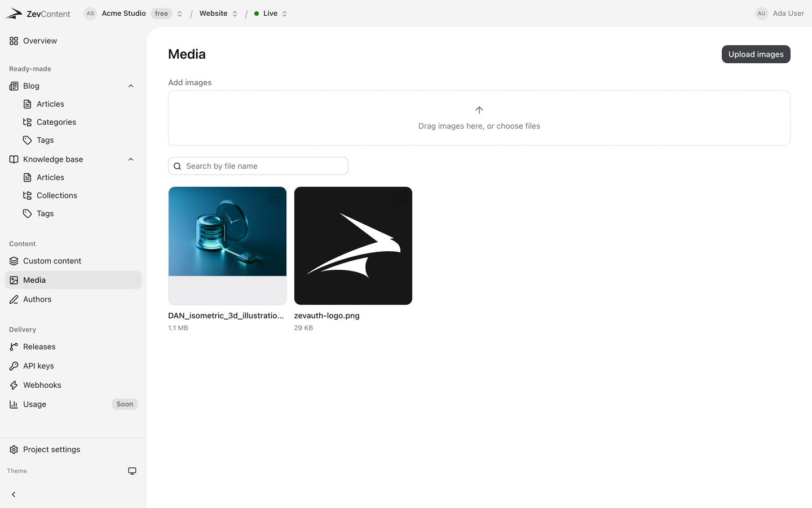
Task: Click the Usage Soon badge
Action: (x=125, y=404)
